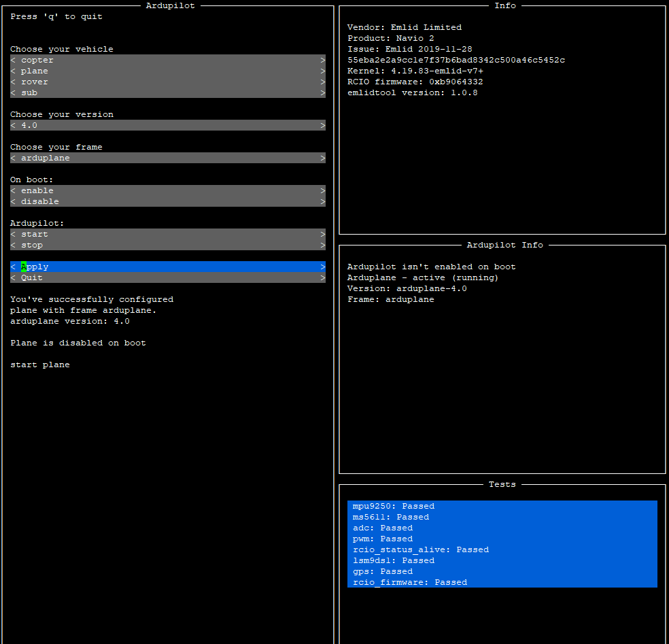Click the Product: Navio 2 line
The width and height of the screenshot is (669, 644).
[x=391, y=38]
